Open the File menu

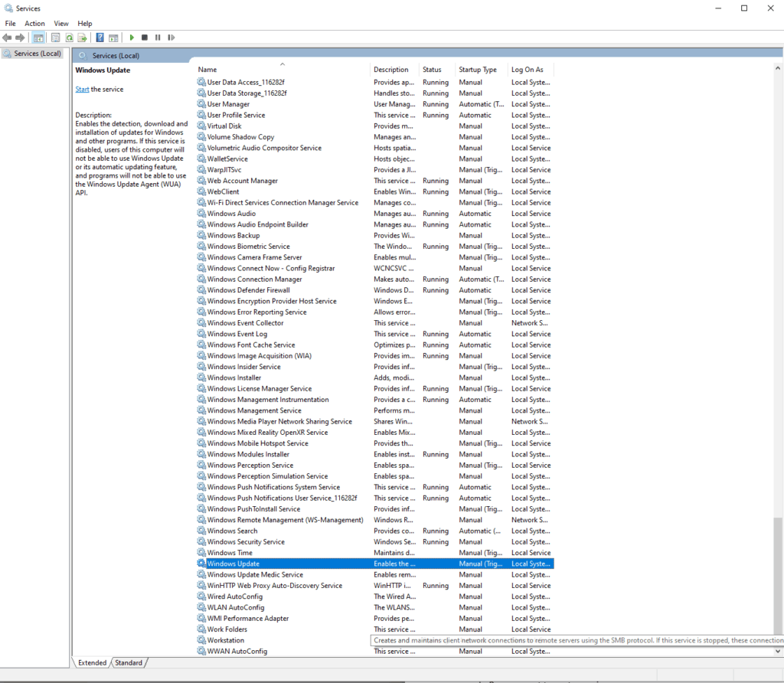click(11, 24)
